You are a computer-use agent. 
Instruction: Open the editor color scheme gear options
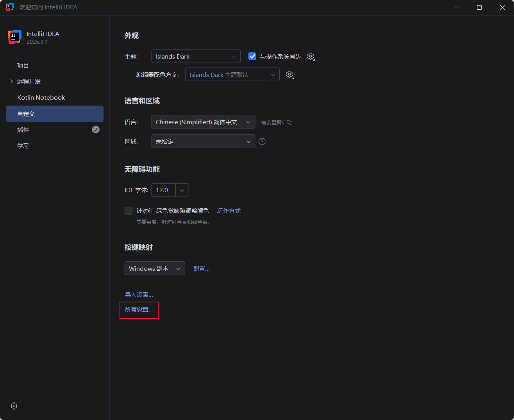[x=290, y=75]
